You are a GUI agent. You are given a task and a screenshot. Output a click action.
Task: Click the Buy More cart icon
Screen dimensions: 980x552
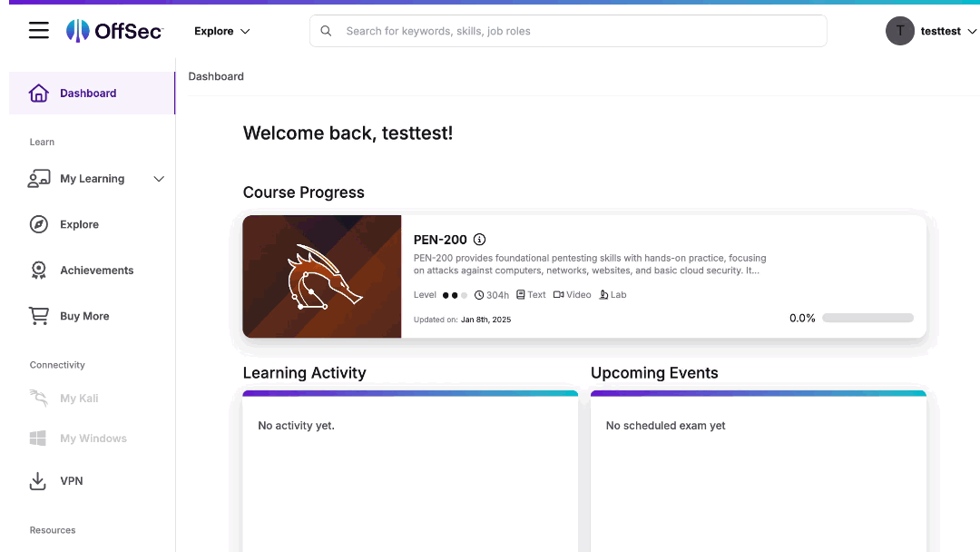39,316
